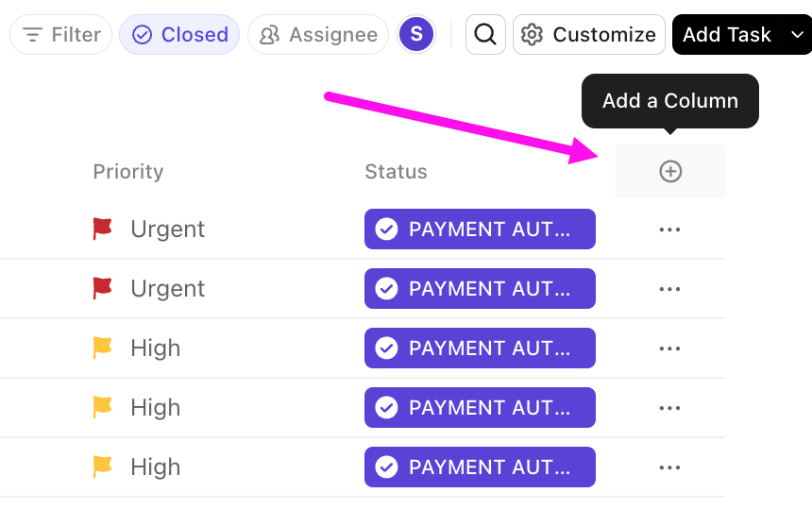Open the first row's payment status dropdown
This screenshot has height=527, width=812.
(480, 229)
